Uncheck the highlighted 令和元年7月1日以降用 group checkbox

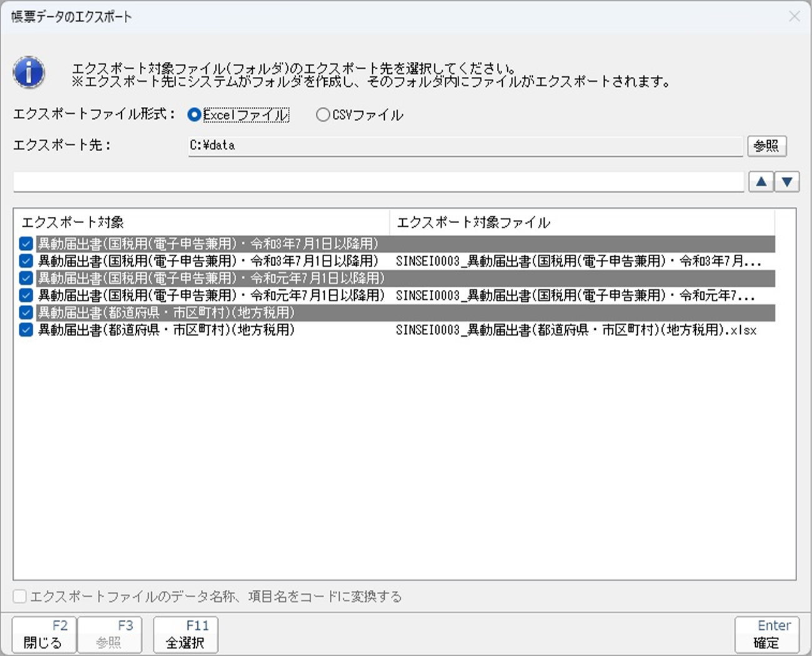click(x=26, y=278)
